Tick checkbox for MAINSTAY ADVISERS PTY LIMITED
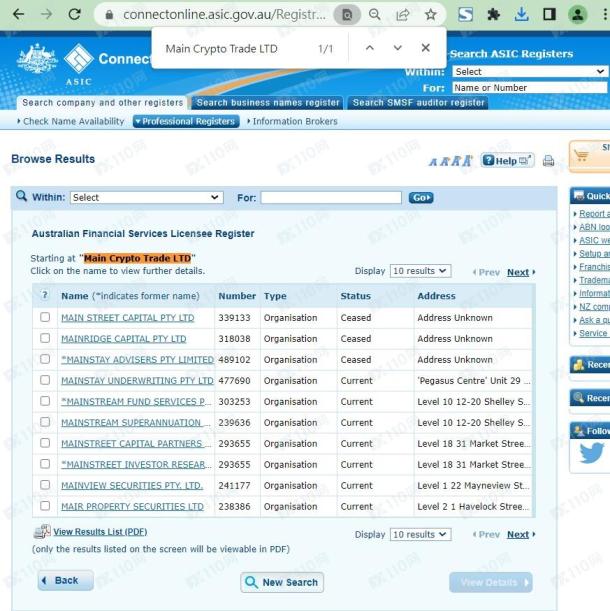The image size is (610, 611). [x=45, y=359]
